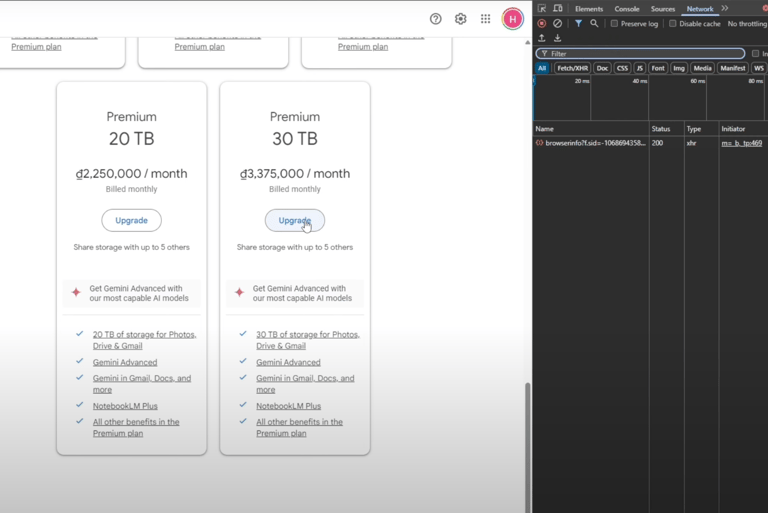This screenshot has height=513, width=768.
Task: Open the account avatar labeled H
Action: (x=512, y=19)
